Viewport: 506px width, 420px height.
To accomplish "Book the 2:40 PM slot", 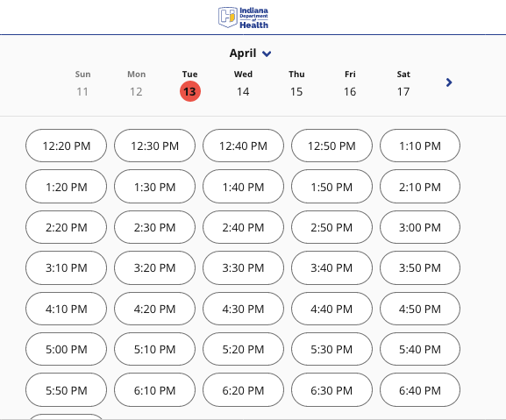I will point(243,227).
